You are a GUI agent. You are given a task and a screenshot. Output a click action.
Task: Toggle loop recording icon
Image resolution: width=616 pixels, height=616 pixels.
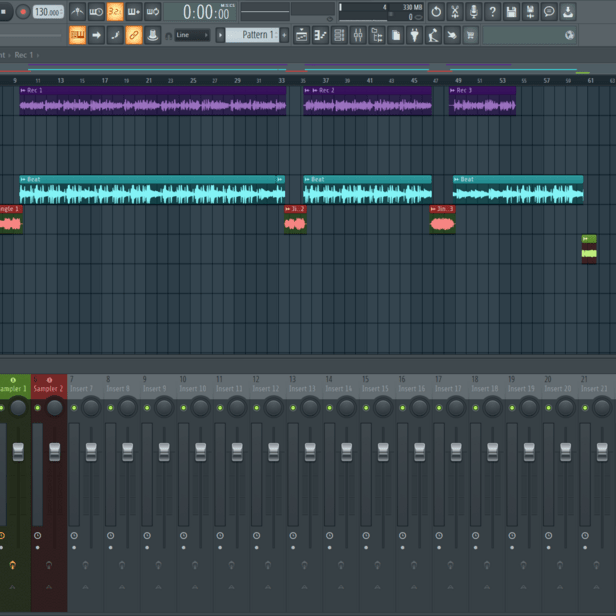[153, 12]
